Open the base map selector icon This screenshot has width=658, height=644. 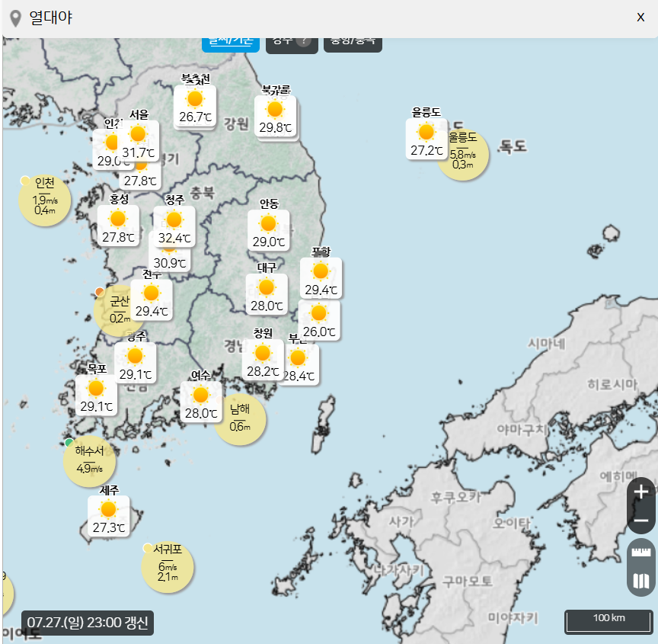click(640, 581)
